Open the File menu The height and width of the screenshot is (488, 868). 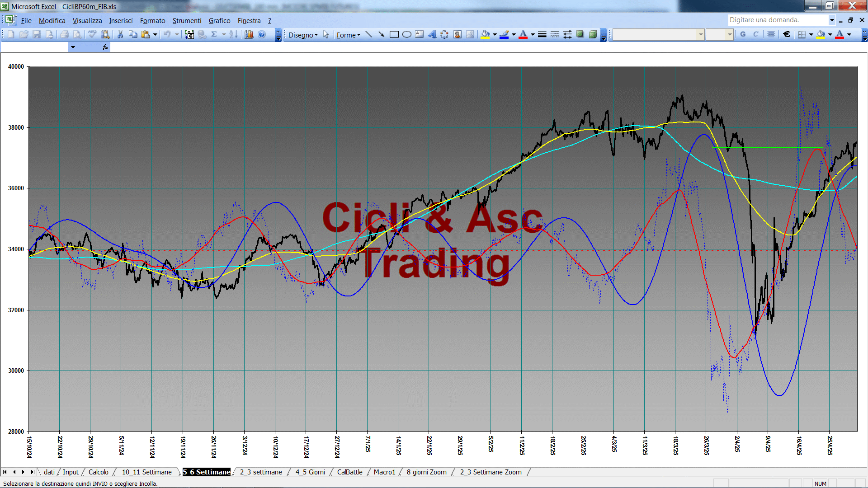click(x=26, y=21)
